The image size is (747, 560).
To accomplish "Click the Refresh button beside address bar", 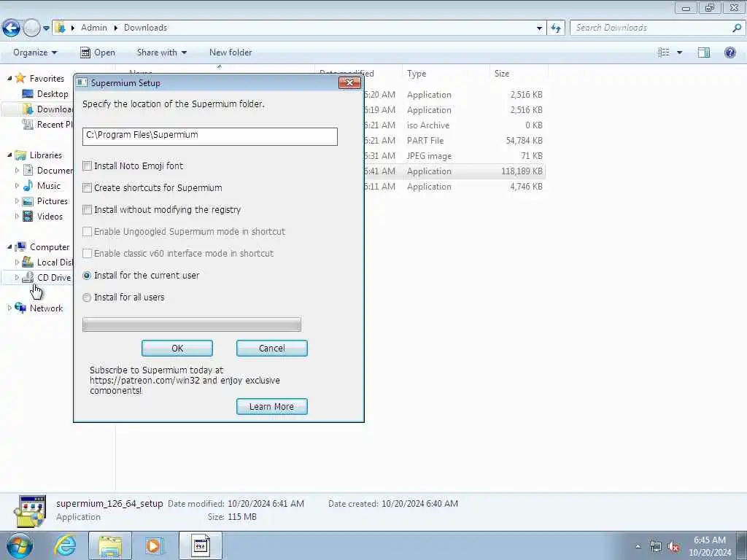I will point(556,28).
